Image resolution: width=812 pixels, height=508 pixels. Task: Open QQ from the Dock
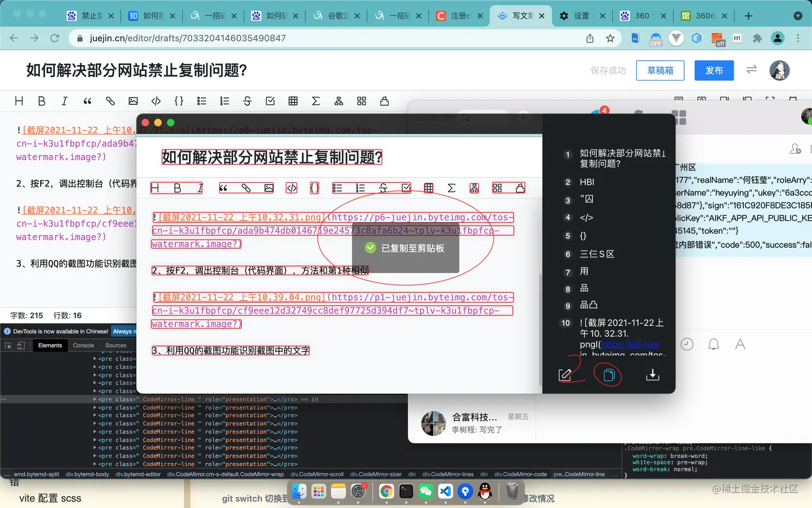[x=485, y=491]
